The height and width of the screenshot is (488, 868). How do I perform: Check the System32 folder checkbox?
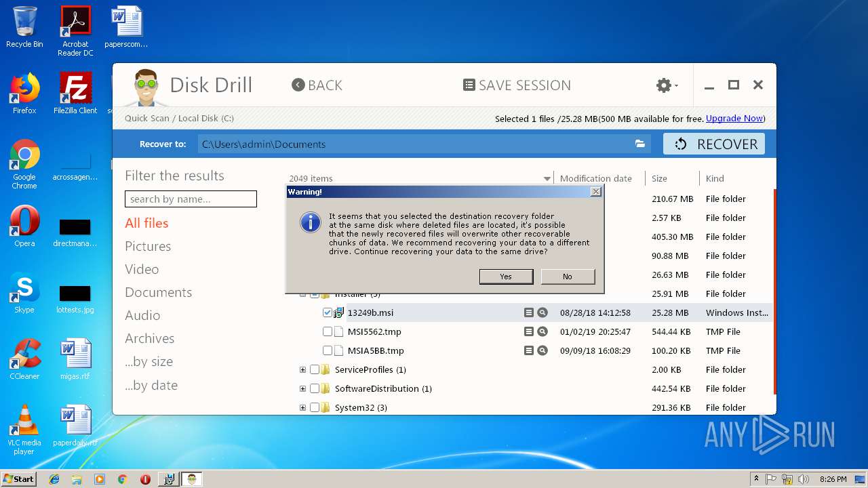point(315,407)
